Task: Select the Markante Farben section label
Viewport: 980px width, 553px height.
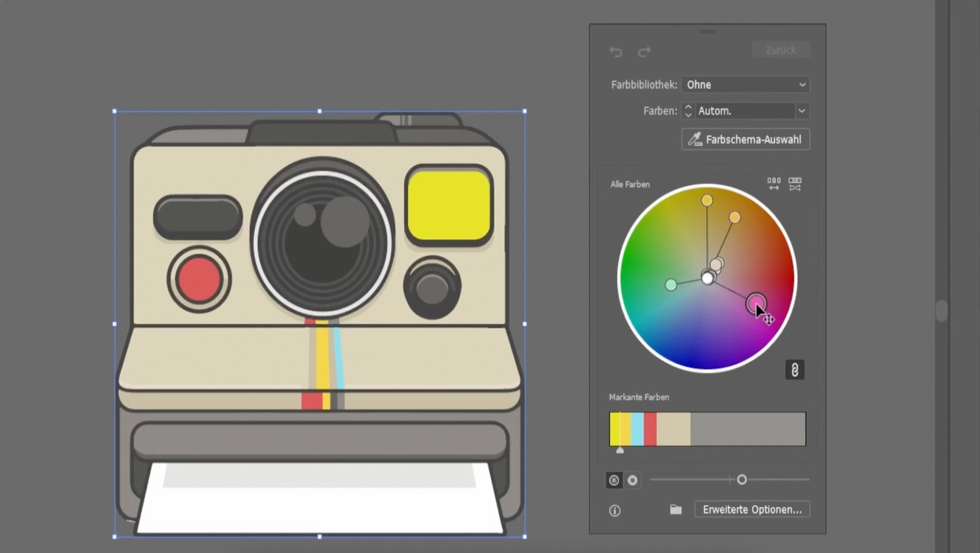Action: click(639, 397)
